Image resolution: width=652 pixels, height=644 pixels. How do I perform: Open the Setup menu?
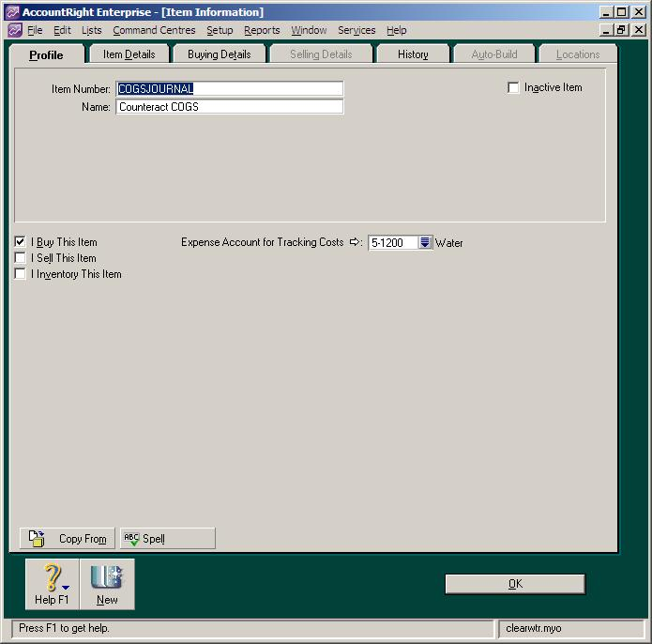click(220, 30)
